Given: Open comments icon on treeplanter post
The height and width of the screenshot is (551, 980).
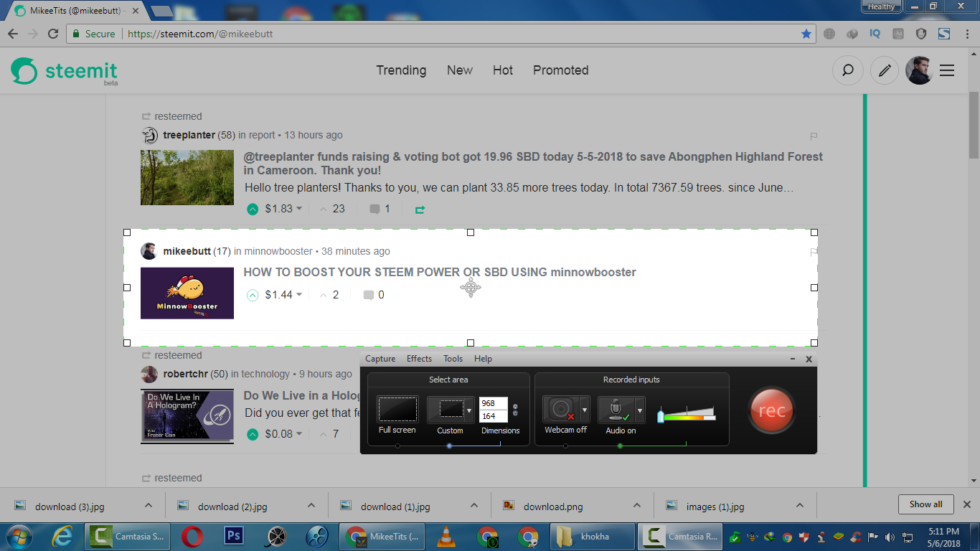Looking at the screenshot, I should pos(374,209).
